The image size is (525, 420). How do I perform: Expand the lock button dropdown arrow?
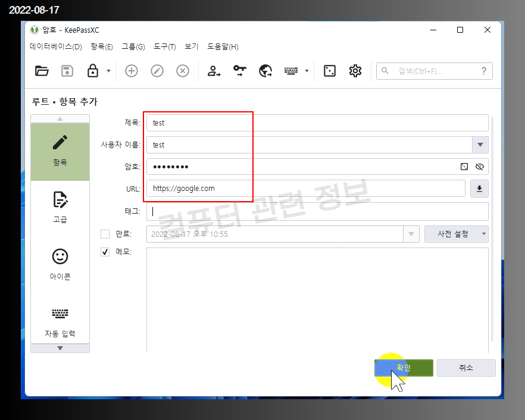pos(108,71)
